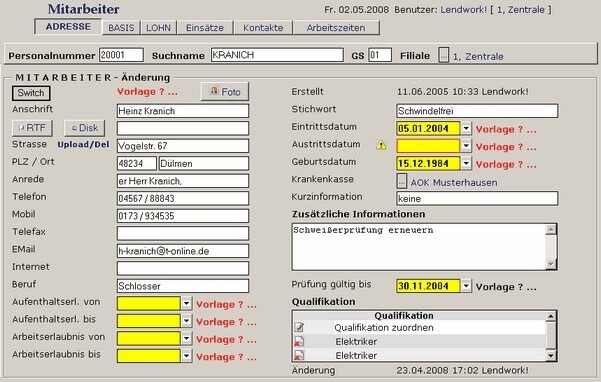Open the Foto button
The height and width of the screenshot is (382, 601).
[x=225, y=92]
